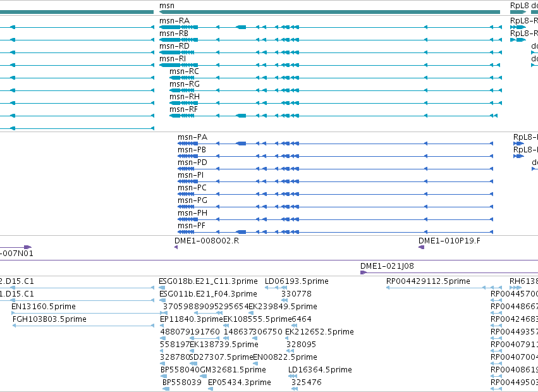Select the EP05434.3prime EST label
This screenshot has width=538, height=392.
pos(240,383)
